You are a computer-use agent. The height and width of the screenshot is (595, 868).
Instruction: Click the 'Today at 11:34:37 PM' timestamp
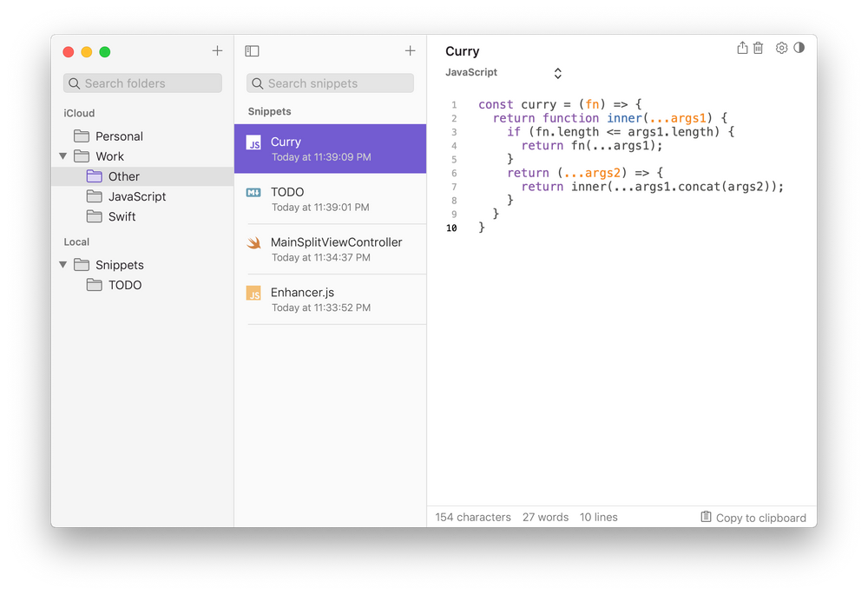pyautogui.click(x=321, y=258)
